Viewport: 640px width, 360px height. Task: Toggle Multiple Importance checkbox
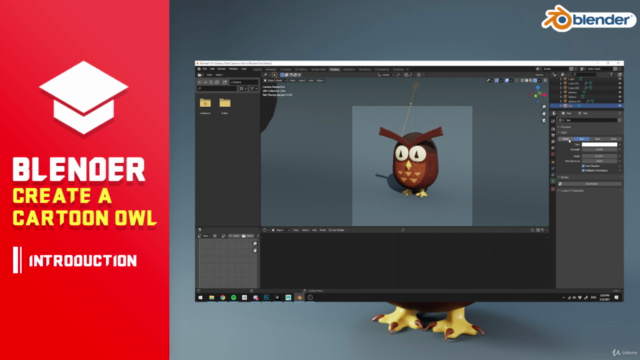point(583,171)
